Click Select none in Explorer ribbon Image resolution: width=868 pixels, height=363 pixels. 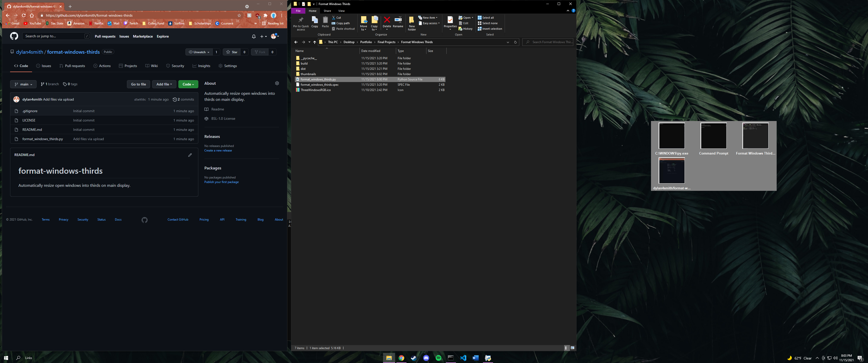pos(487,23)
